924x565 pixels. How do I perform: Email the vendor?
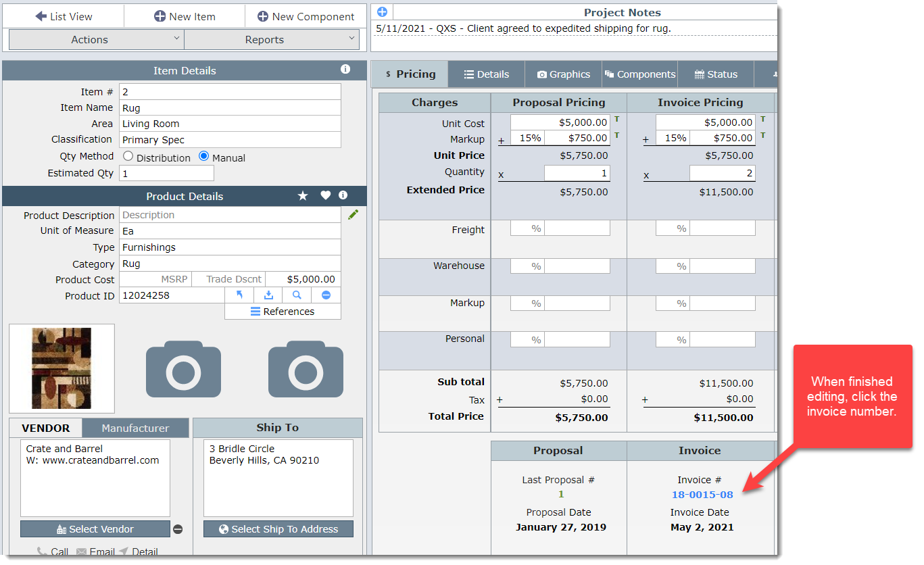pyautogui.click(x=95, y=551)
